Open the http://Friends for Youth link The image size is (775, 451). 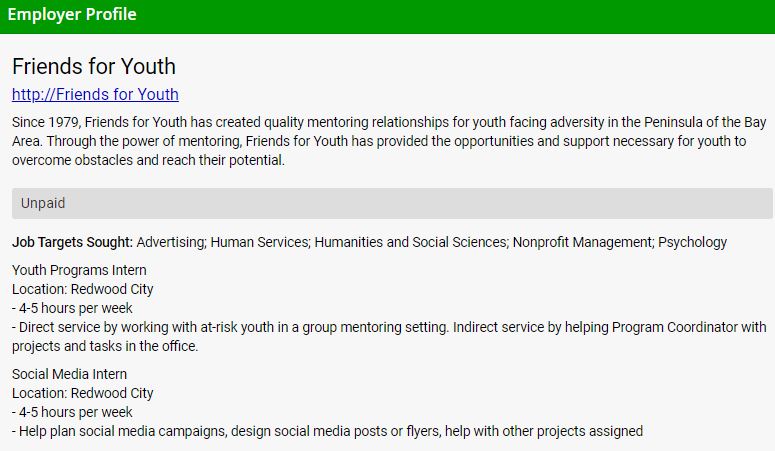pyautogui.click(x=95, y=95)
